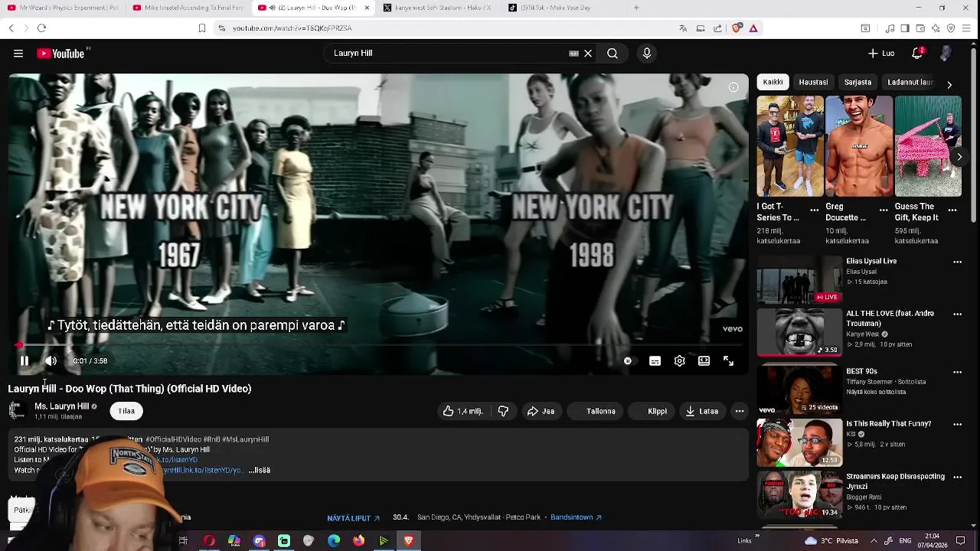Select the Haustasi filter chip
This screenshot has width=980, height=551.
pyautogui.click(x=813, y=82)
